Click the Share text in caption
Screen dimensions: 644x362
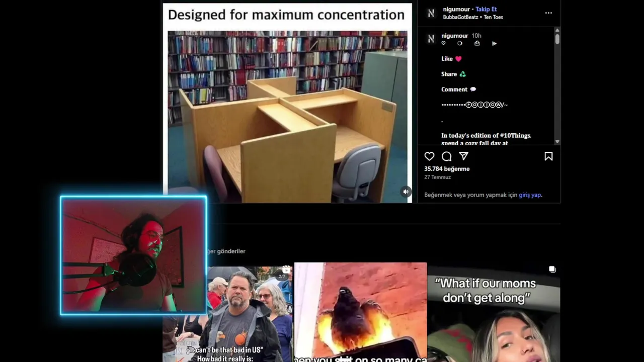click(x=449, y=74)
